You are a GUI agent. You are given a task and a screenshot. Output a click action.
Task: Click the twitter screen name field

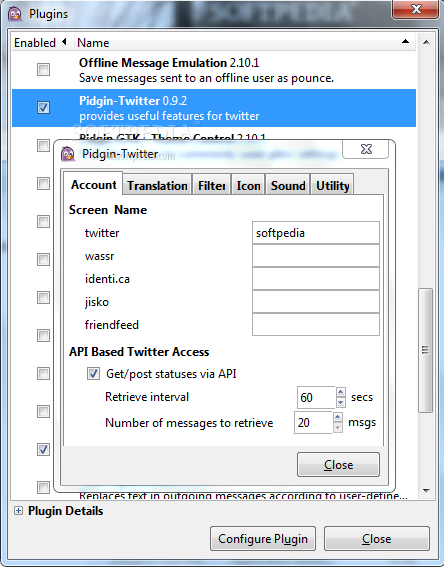(x=316, y=233)
